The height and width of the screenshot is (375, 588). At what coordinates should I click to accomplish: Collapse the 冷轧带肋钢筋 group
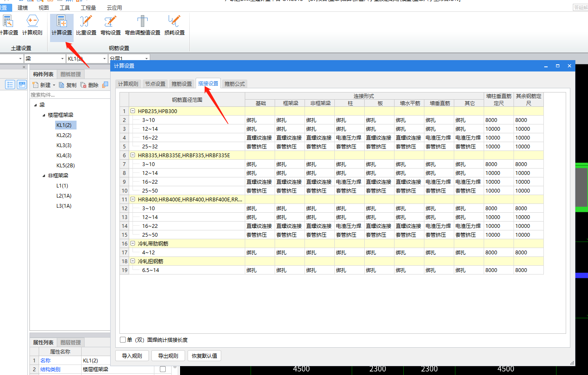[132, 244]
